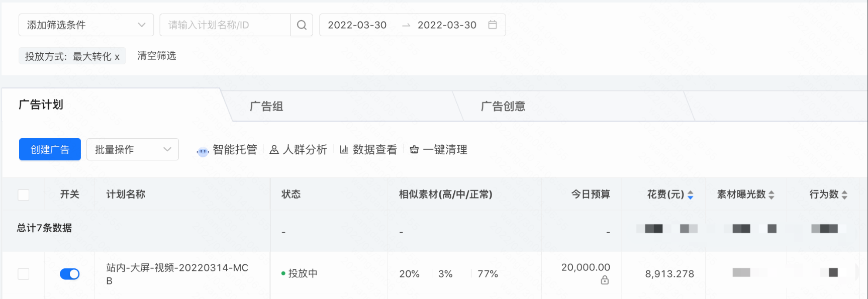Screen dimensions: 868x299
Task: Open the 添加筛选条件 filter dropdown
Action: (x=85, y=25)
